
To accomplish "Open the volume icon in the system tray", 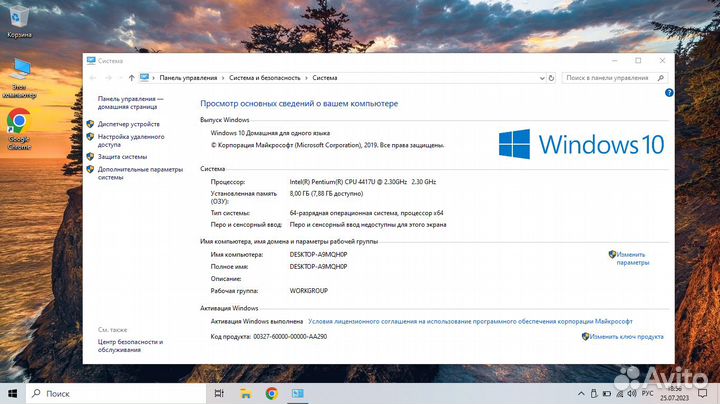I will [x=632, y=394].
